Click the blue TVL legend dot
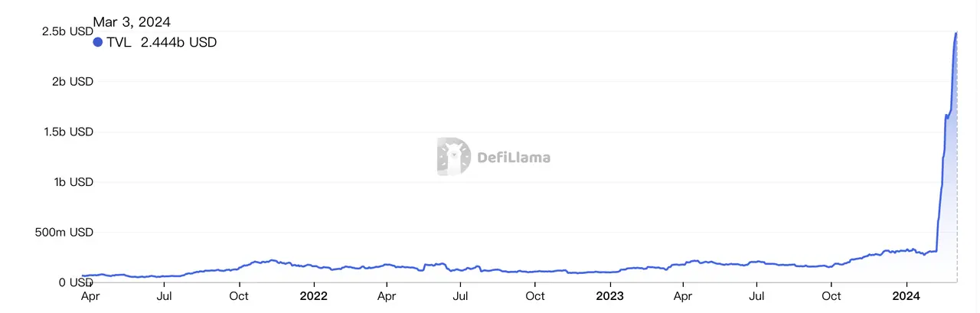This screenshot has width=980, height=313. [97, 43]
